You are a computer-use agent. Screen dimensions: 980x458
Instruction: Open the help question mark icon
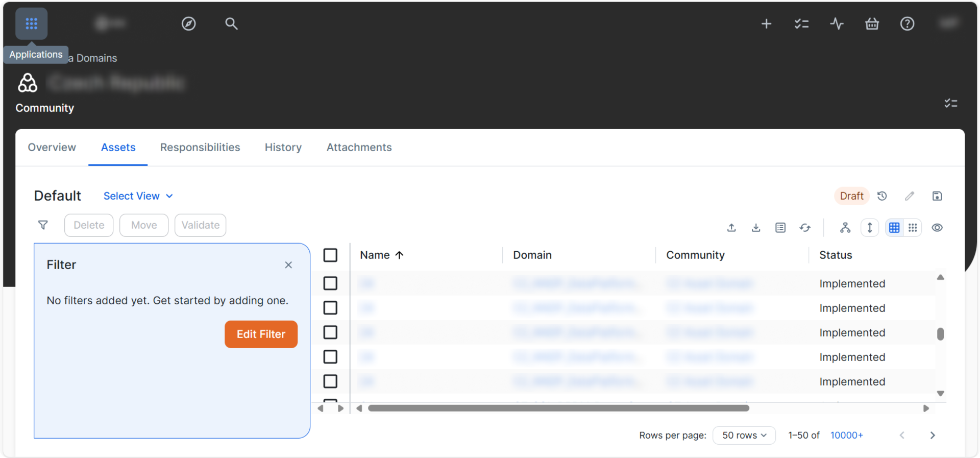tap(907, 23)
